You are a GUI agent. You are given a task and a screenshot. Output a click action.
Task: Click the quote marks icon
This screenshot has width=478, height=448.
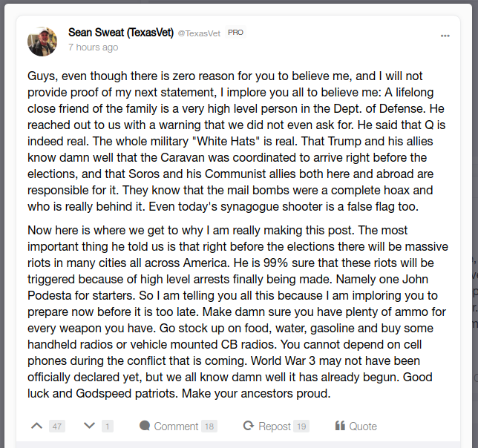click(x=340, y=426)
